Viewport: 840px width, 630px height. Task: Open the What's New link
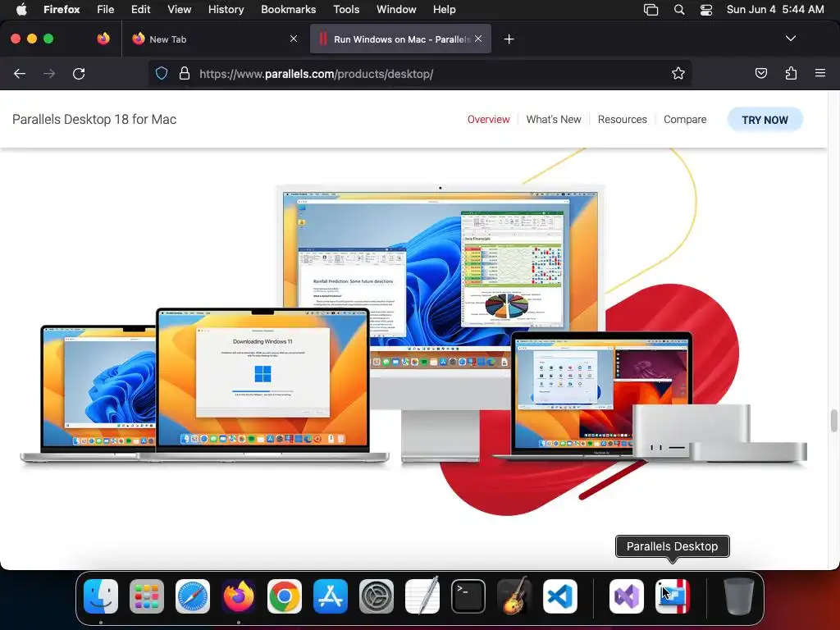click(554, 120)
